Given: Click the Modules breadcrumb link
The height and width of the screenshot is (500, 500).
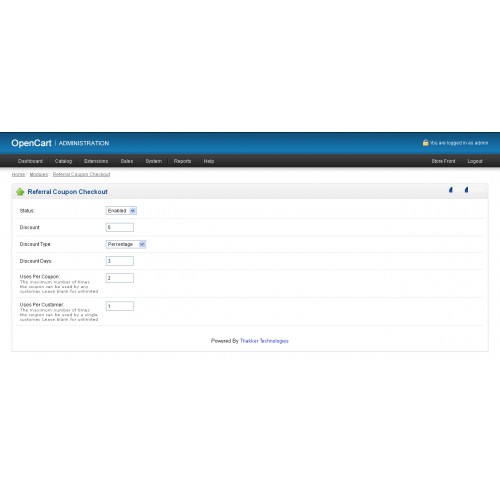Looking at the screenshot, I should (39, 174).
